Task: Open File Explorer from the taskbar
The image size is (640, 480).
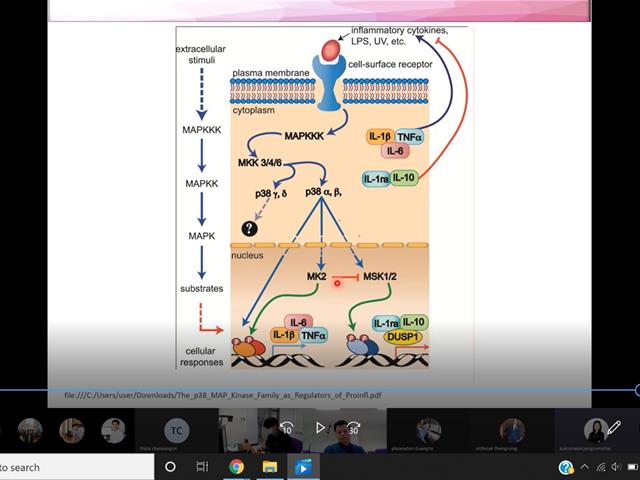Action: point(270,467)
